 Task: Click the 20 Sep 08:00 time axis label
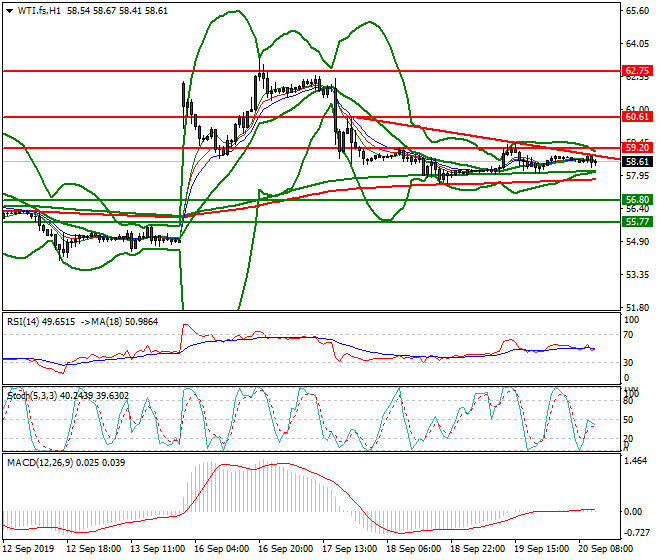pos(606,549)
